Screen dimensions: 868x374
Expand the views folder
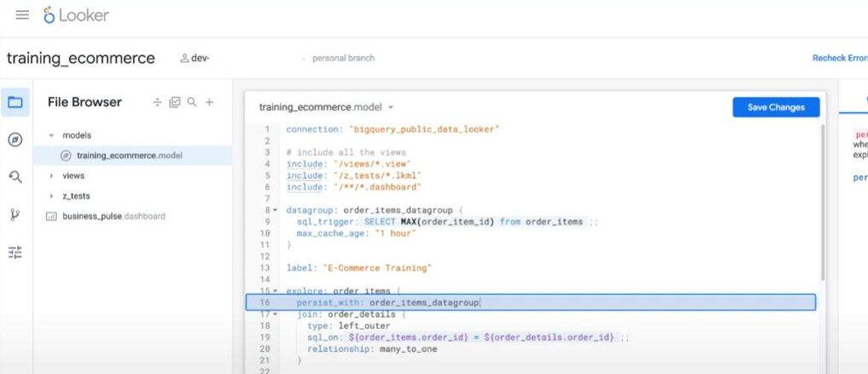click(x=51, y=176)
